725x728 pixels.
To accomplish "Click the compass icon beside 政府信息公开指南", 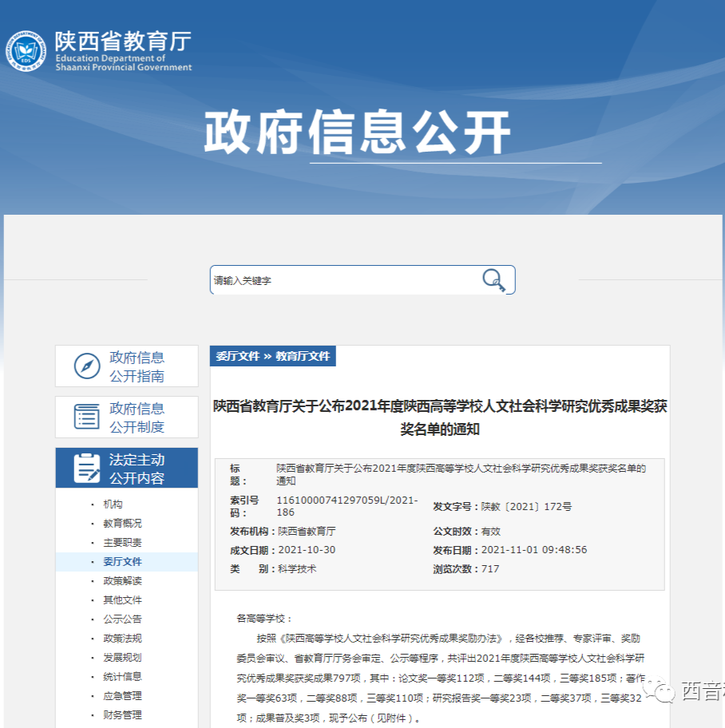I will point(85,366).
